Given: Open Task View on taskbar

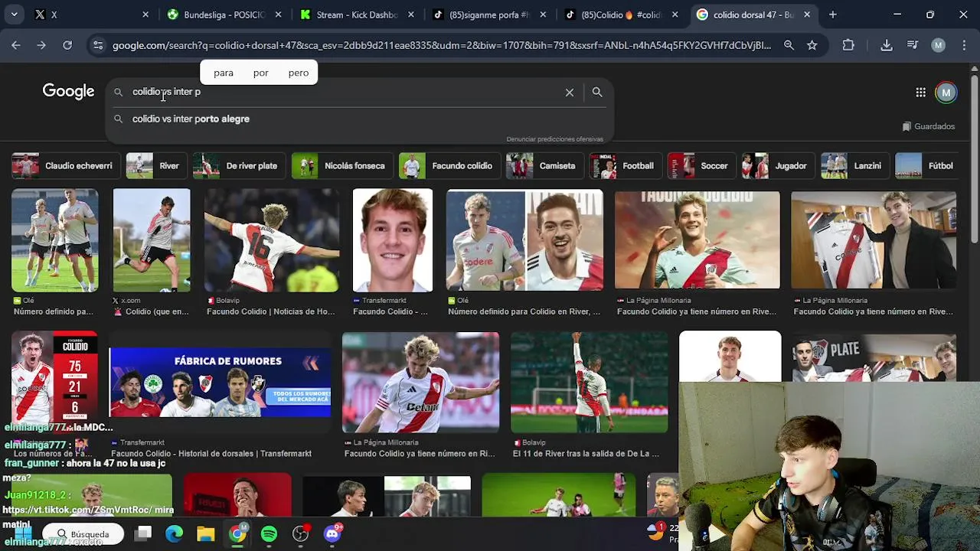Looking at the screenshot, I should pyautogui.click(x=143, y=533).
